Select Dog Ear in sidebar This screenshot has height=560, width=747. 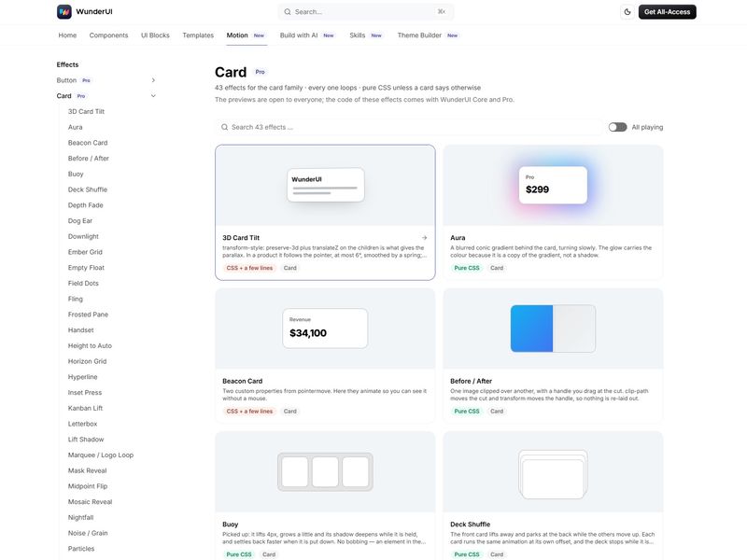click(x=80, y=221)
